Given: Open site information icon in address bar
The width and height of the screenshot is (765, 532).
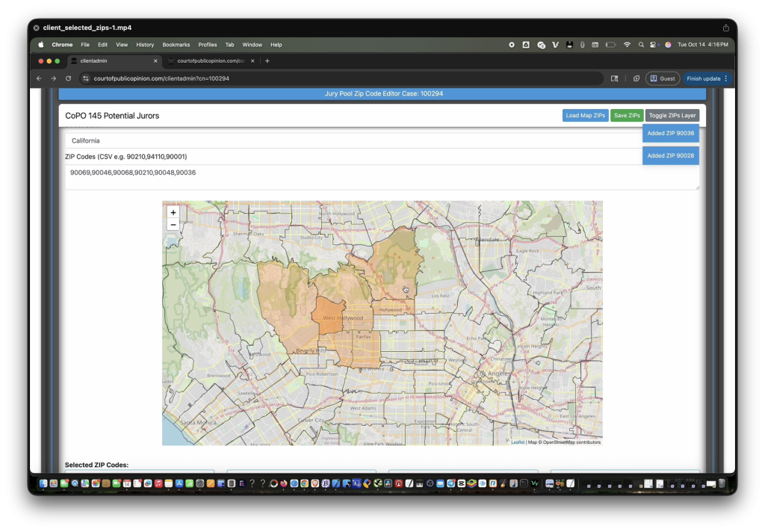Looking at the screenshot, I should tap(86, 78).
